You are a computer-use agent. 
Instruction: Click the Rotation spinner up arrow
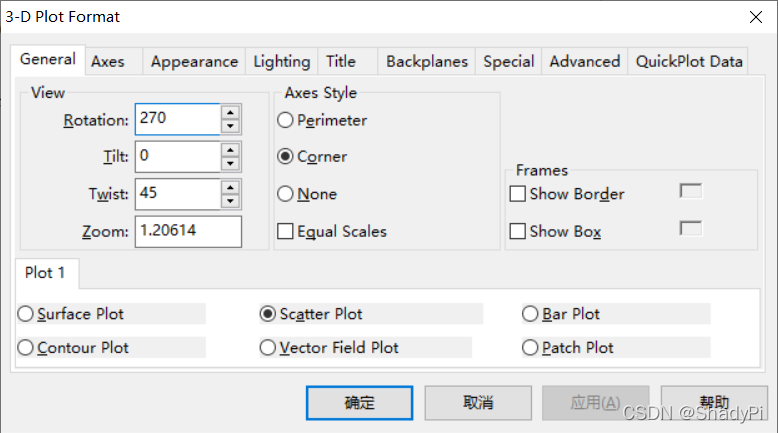[231, 112]
